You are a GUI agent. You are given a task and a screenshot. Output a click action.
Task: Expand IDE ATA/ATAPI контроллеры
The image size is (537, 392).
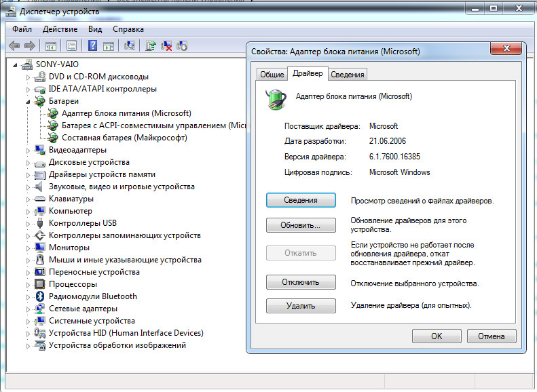[x=28, y=90]
